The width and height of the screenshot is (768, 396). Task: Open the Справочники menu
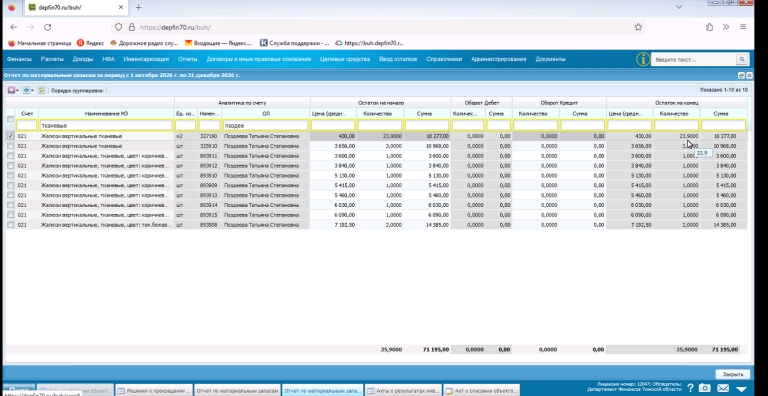click(444, 59)
